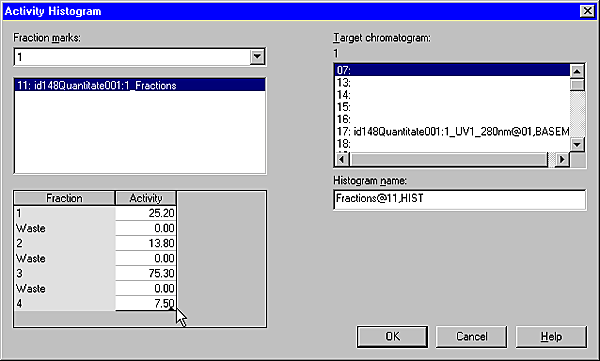
Task: Click the horizontal scrollbar thumb in chromatogram list
Action: [x=449, y=159]
